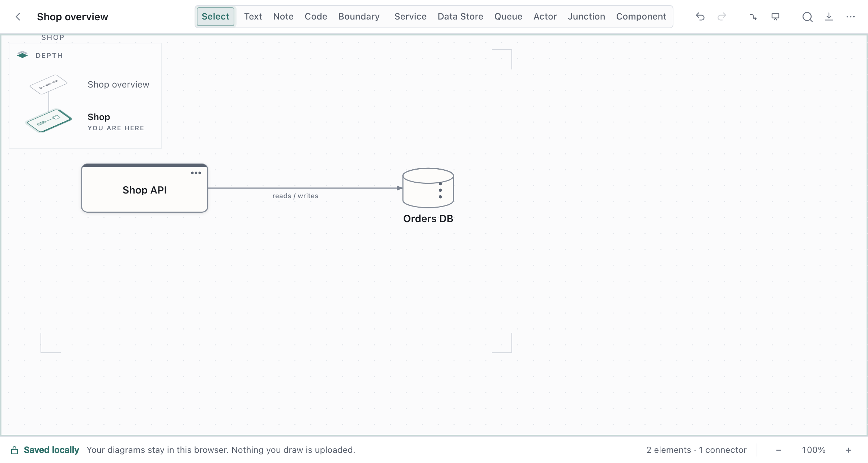
Task: Pick the Actor tool
Action: pyautogui.click(x=545, y=17)
